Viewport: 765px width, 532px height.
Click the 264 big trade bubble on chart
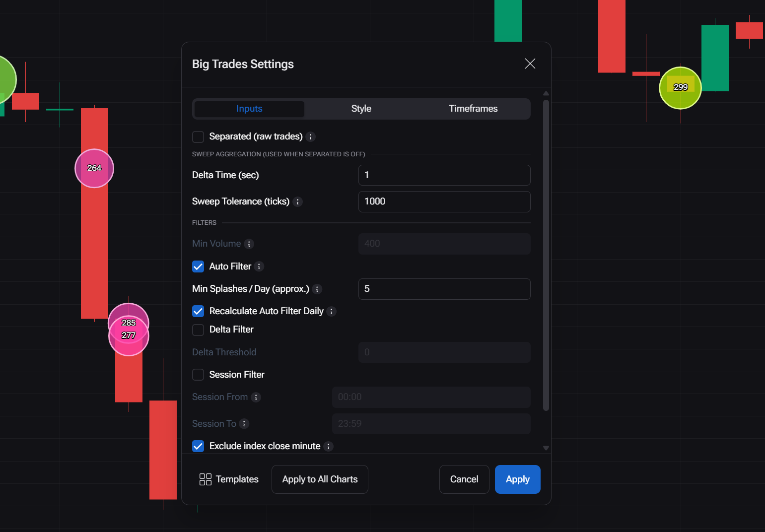94,168
